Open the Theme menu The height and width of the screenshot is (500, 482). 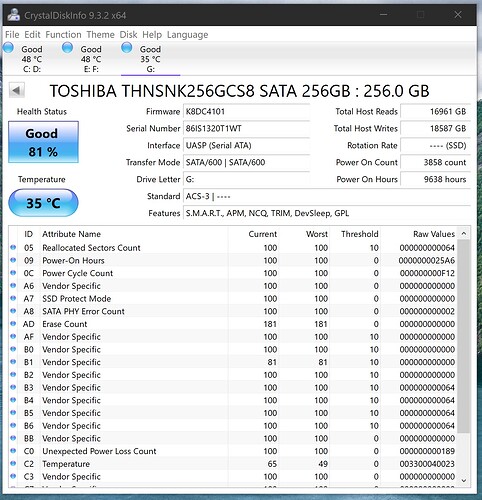[x=100, y=34]
